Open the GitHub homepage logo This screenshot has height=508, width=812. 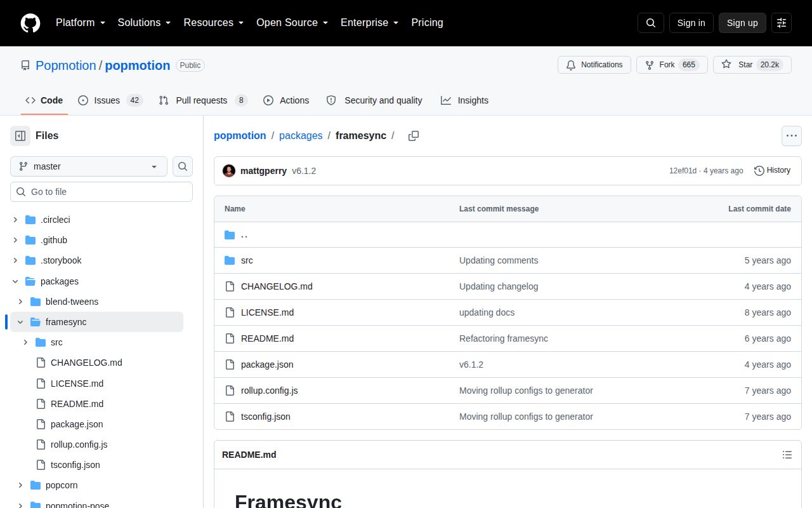(x=30, y=23)
